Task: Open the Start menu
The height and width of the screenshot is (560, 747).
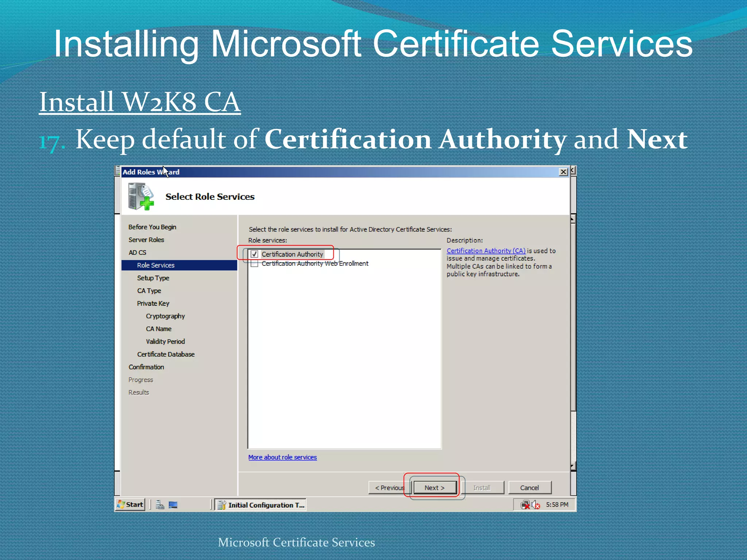Action: click(x=130, y=505)
